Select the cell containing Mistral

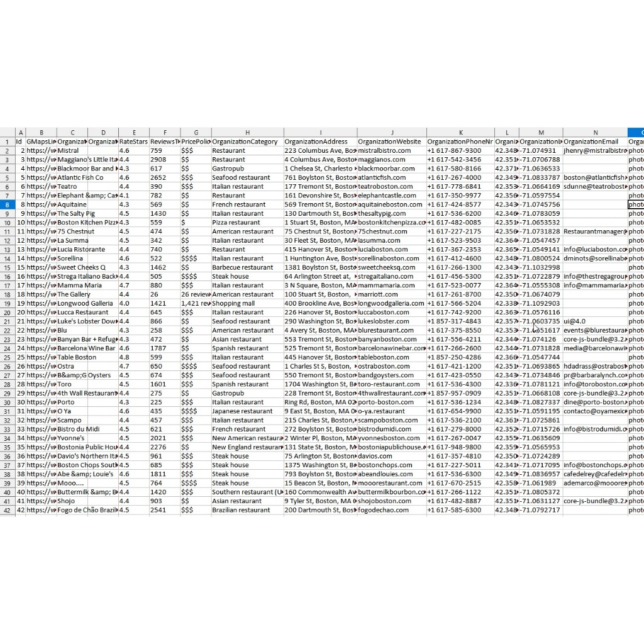(72, 151)
